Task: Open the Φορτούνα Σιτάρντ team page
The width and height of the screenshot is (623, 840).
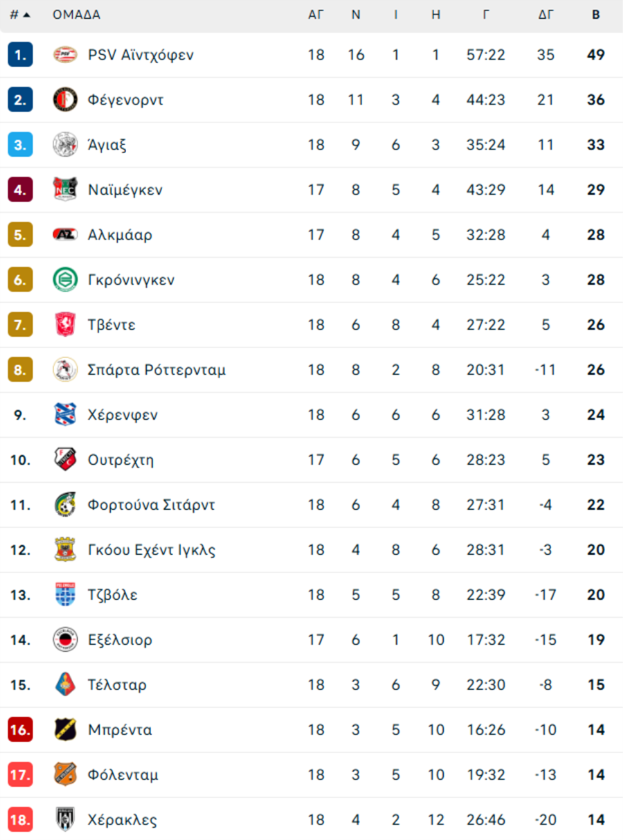Action: click(151, 505)
